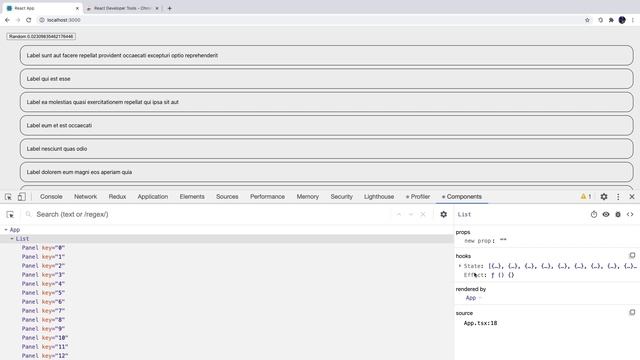Viewport: 640px width, 360px height.
Task: Copy source location icon
Action: pos(632,313)
